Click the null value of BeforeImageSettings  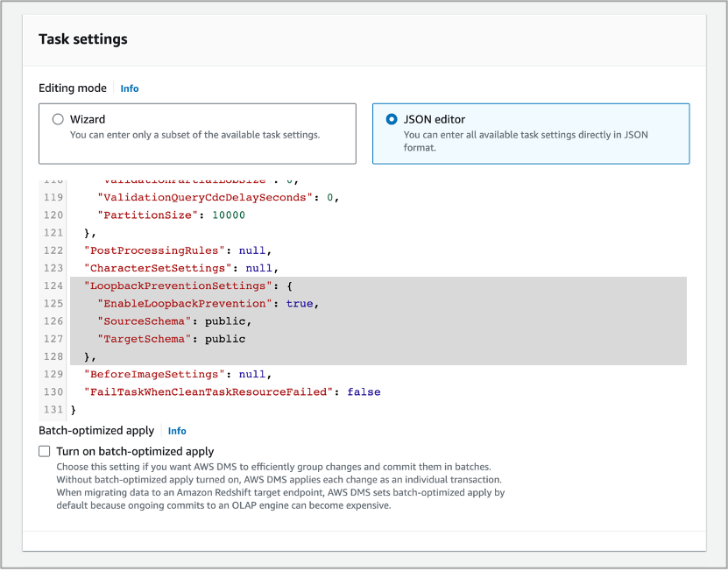pos(252,374)
